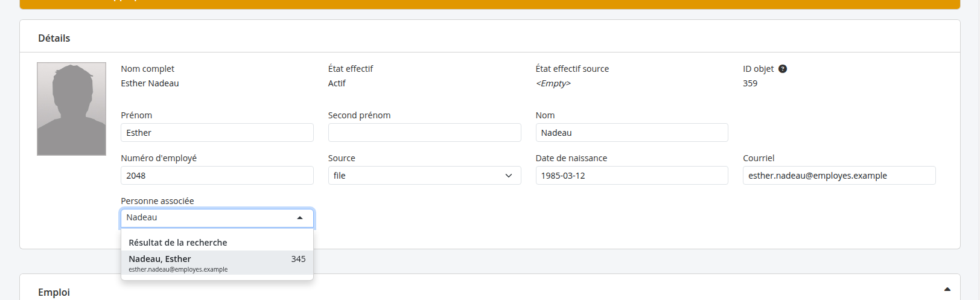Click the Nom field containing Nadeau
The image size is (980, 300).
tap(632, 133)
